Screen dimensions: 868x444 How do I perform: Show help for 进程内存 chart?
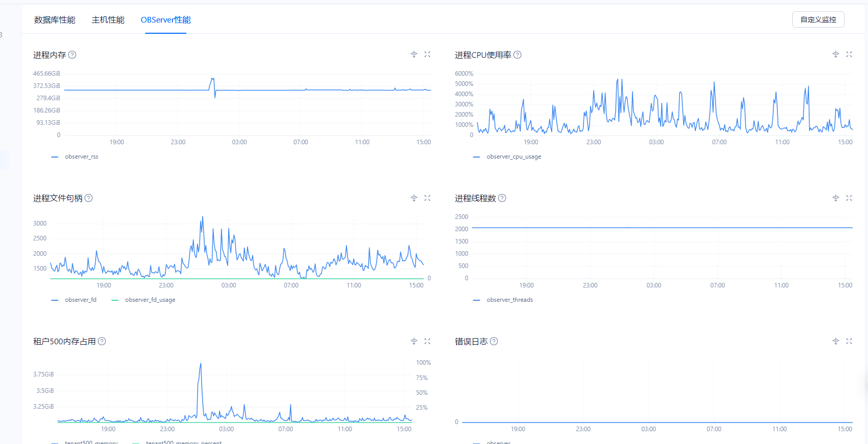click(72, 55)
